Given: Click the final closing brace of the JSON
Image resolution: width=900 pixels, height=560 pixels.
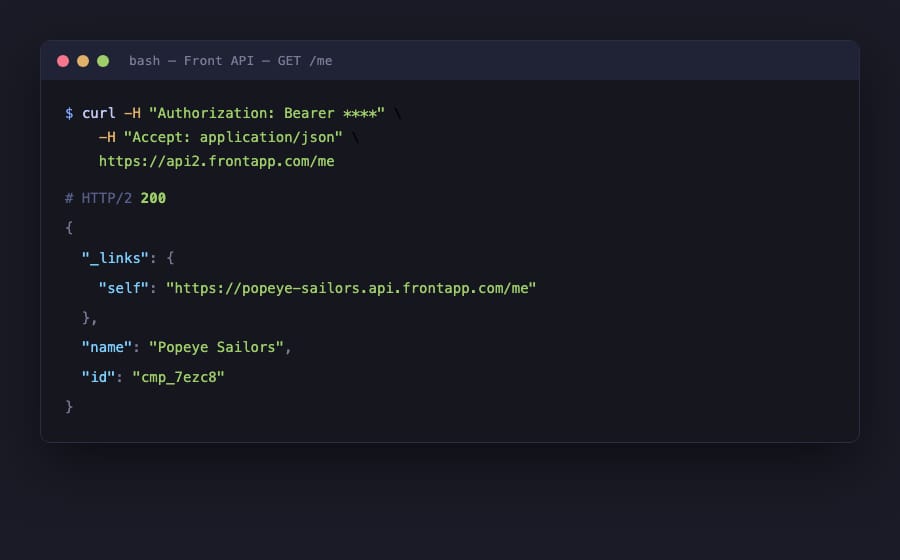Looking at the screenshot, I should pyautogui.click(x=69, y=407).
